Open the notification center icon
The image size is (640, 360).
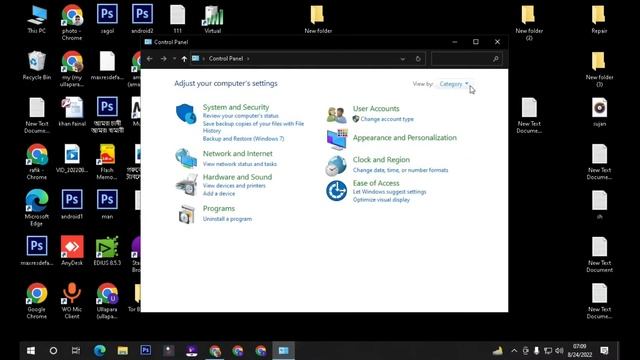click(x=604, y=350)
